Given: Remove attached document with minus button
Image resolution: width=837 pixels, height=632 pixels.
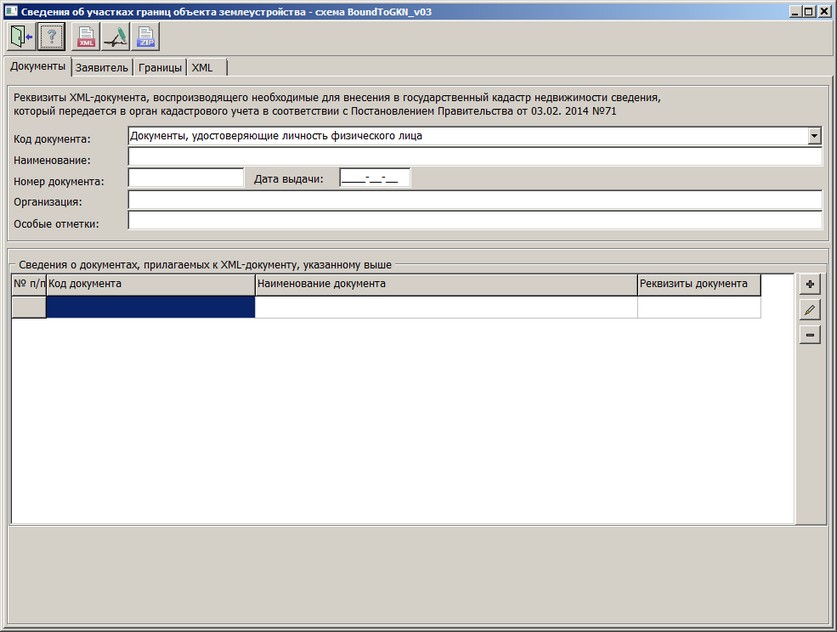Looking at the screenshot, I should [x=810, y=335].
